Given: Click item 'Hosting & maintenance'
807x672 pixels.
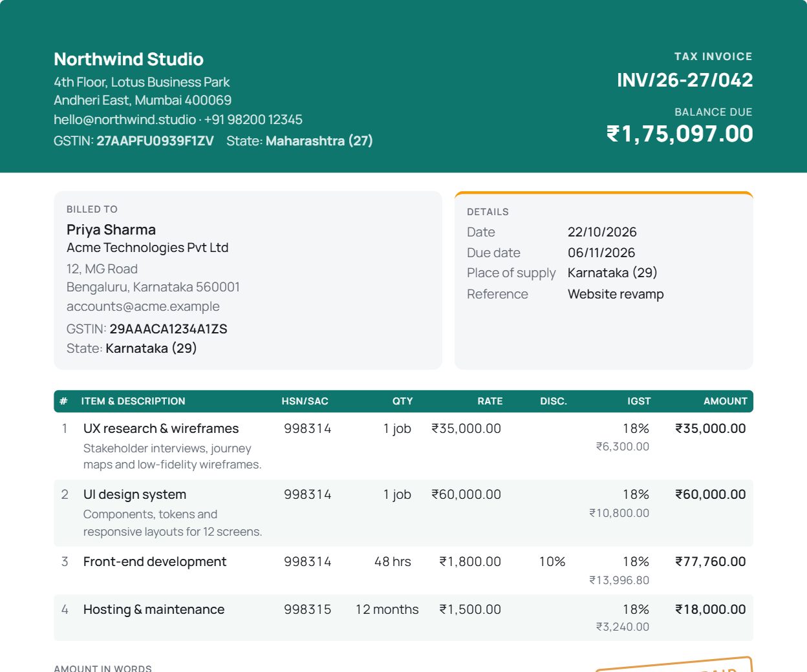Looking at the screenshot, I should [x=154, y=609].
